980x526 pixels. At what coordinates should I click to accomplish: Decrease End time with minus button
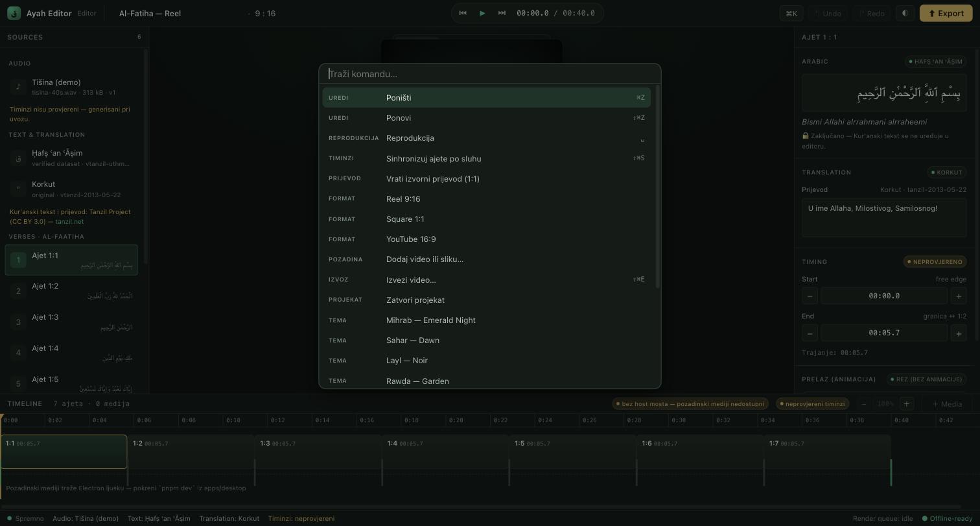[810, 333]
